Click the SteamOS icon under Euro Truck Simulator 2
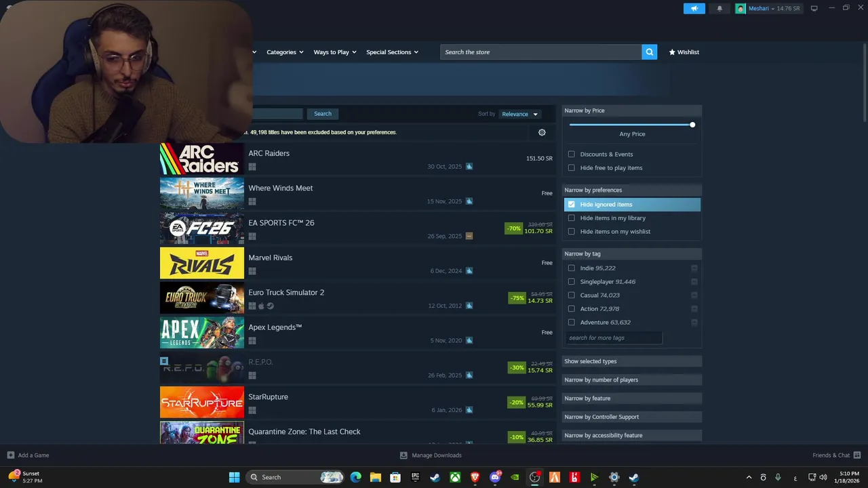The height and width of the screenshot is (488, 868). [x=271, y=306]
